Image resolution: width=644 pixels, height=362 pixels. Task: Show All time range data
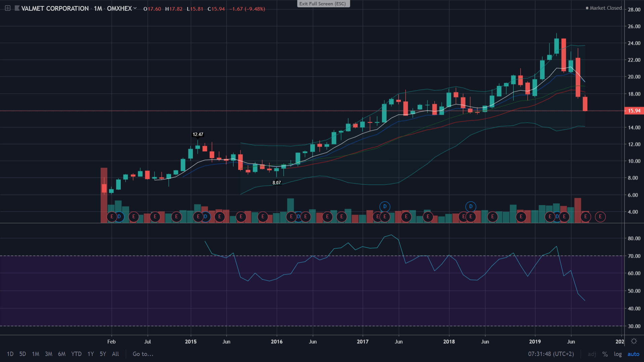pyautogui.click(x=115, y=354)
